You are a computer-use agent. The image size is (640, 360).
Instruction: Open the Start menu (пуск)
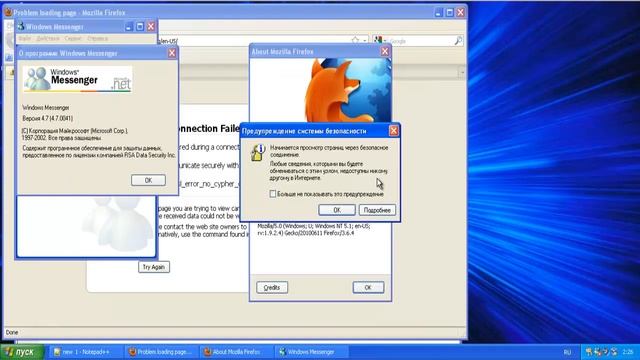(22, 352)
